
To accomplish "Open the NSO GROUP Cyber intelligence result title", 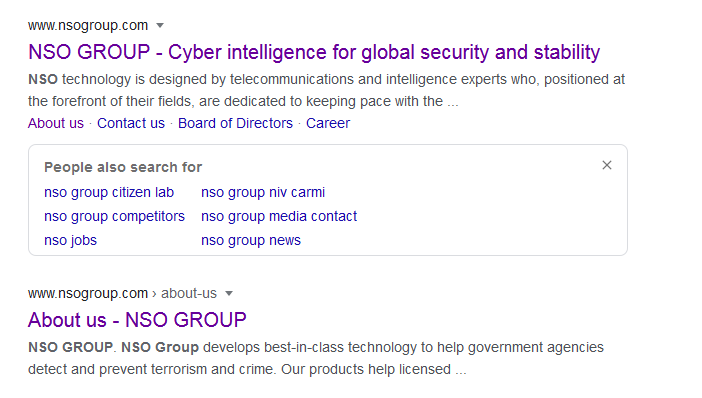I will (x=314, y=52).
